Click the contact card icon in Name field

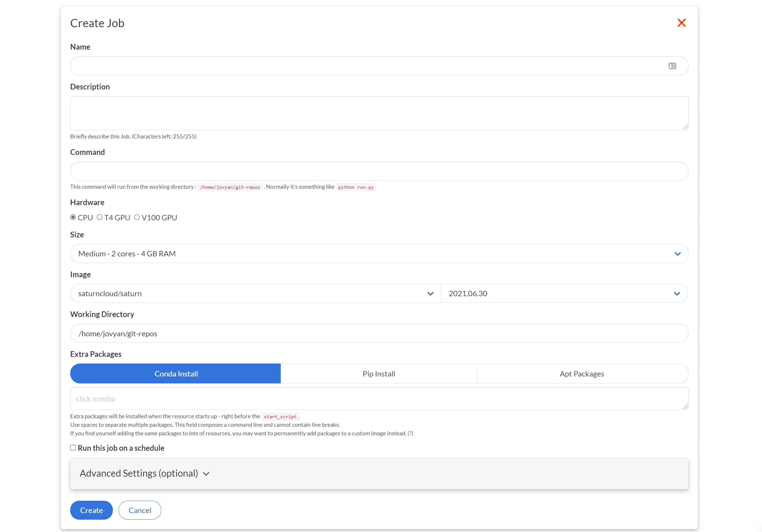click(673, 66)
